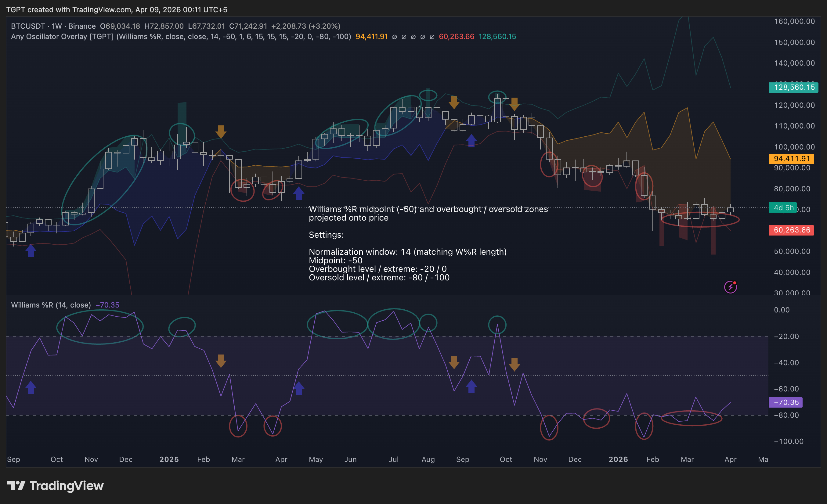Click the teal 128,560.15 value in the indicator legend
Screen dimensions: 827x504
(497, 37)
